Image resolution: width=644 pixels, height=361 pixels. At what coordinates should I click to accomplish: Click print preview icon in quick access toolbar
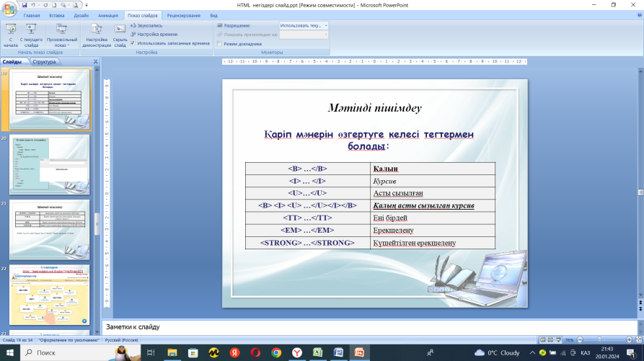[75, 5]
